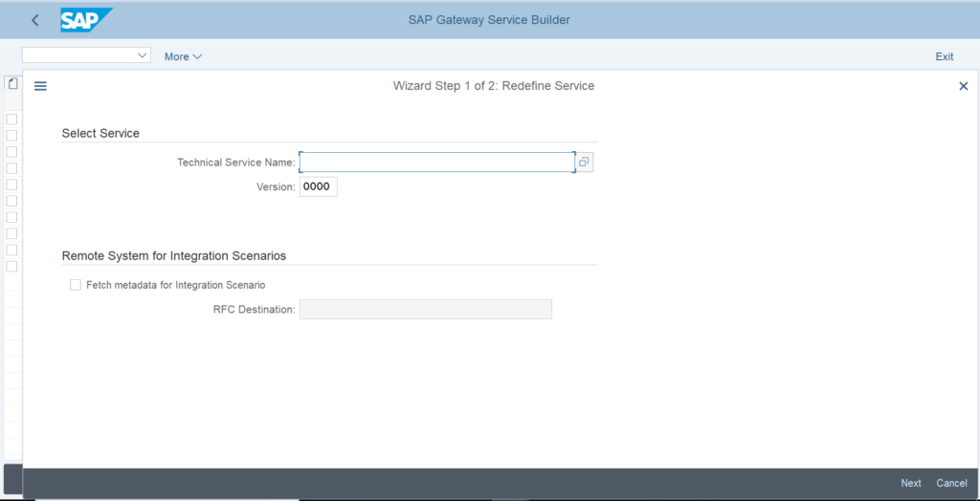Screen dimensions: 980x501
Task: Click the Select Service section heading
Action: click(x=100, y=133)
